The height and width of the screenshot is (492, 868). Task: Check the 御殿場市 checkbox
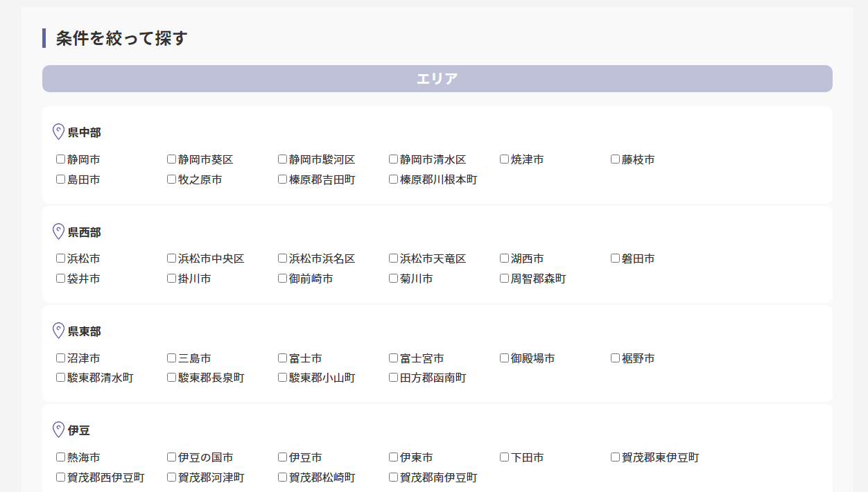coord(504,358)
